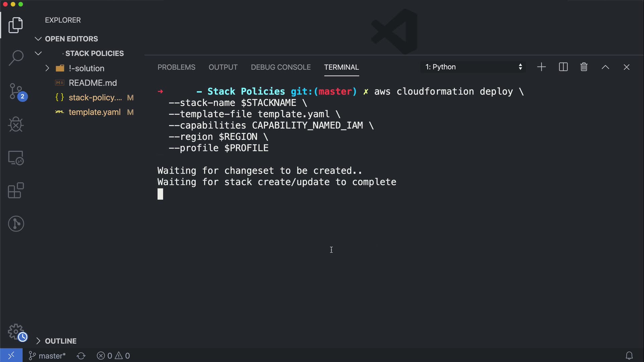The height and width of the screenshot is (362, 644).
Task: Open the notifications bell in status bar
Action: (x=629, y=356)
